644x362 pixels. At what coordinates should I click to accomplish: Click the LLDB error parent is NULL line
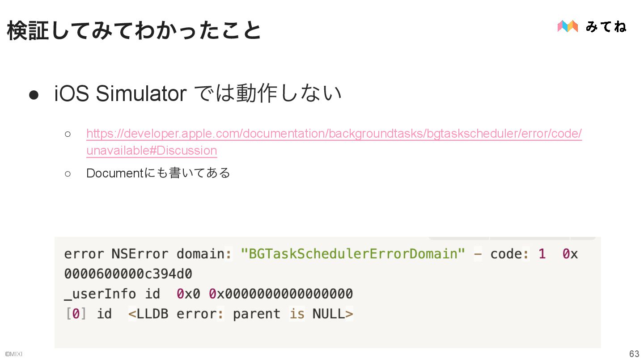(x=241, y=314)
